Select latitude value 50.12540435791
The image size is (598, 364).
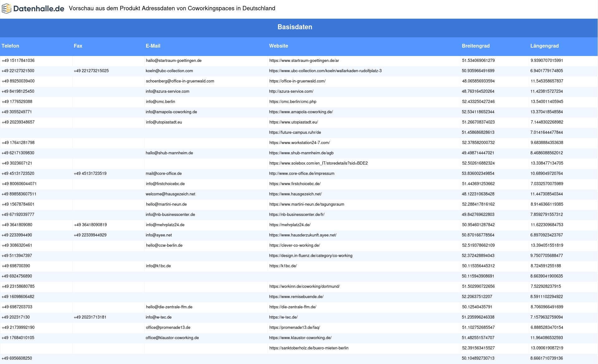[x=477, y=307]
